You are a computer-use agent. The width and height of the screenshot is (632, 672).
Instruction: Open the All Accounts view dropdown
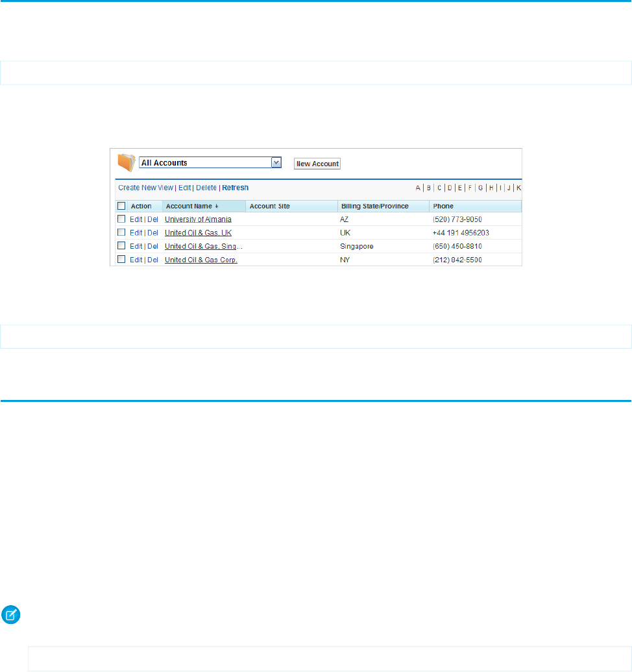click(x=210, y=162)
